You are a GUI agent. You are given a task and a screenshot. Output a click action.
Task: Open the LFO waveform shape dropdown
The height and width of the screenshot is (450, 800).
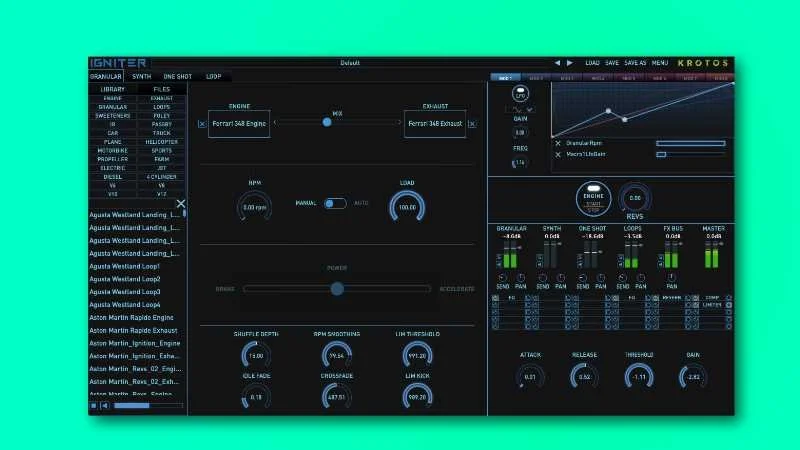520,110
